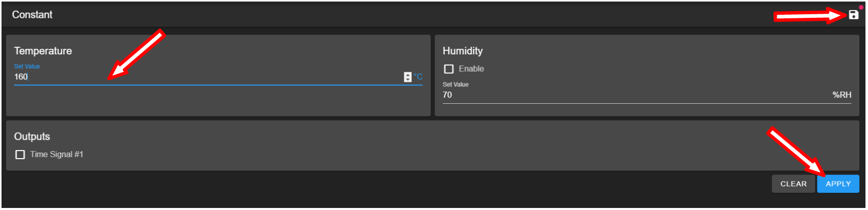Viewport: 868px width, 210px height.
Task: Click the 'Constant' panel title
Action: point(32,15)
